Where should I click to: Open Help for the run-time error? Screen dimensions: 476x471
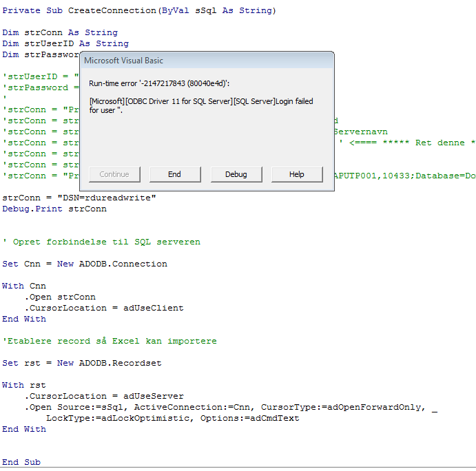point(296,174)
